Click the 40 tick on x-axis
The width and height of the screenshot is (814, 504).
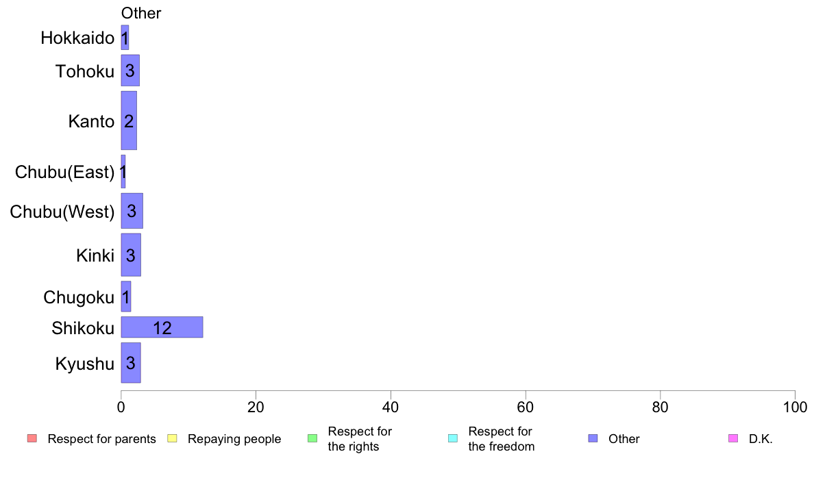pos(391,407)
